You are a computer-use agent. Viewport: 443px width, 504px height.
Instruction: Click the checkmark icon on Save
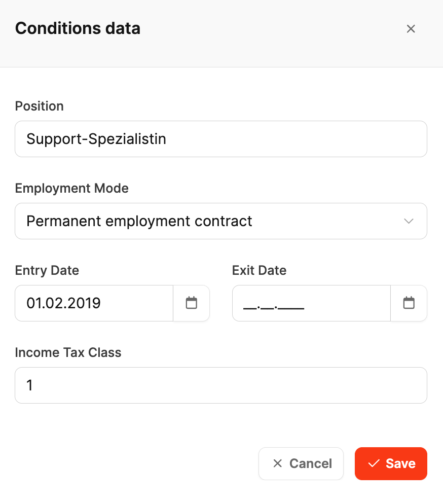374,463
